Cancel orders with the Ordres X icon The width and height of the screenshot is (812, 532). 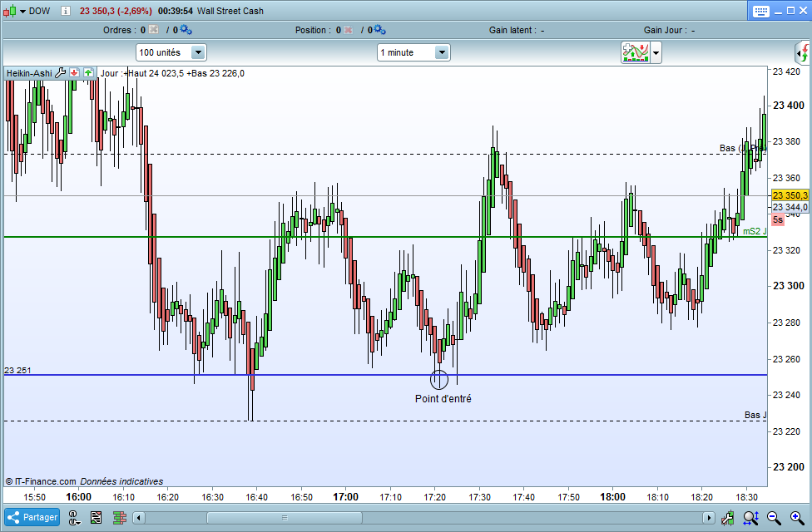154,29
